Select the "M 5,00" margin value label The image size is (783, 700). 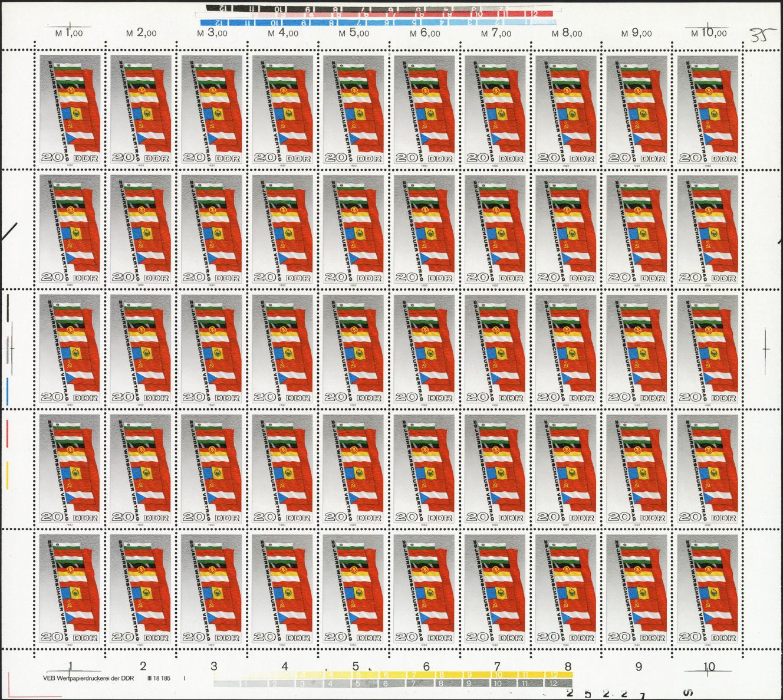[354, 33]
